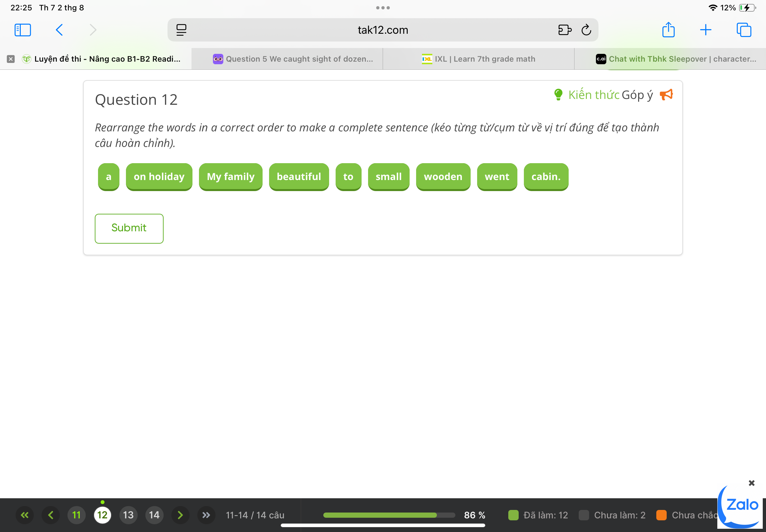Image resolution: width=766 pixels, height=532 pixels.
Task: Close the Luyện đề thi tab
Action: [x=11, y=59]
